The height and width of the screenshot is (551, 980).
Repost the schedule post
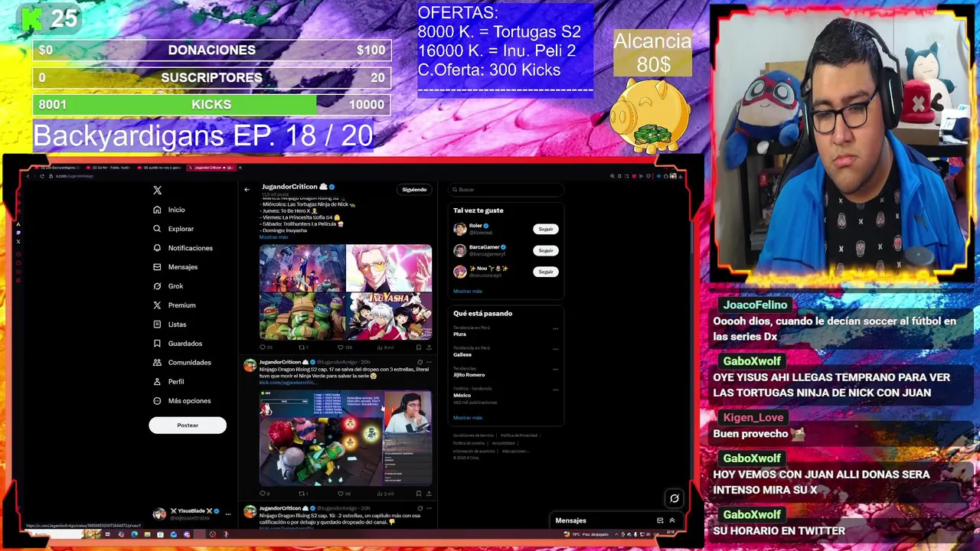point(304,347)
